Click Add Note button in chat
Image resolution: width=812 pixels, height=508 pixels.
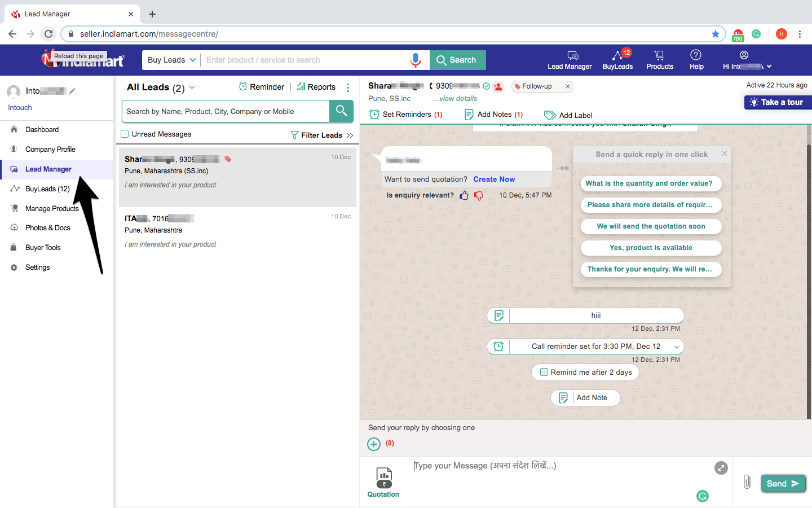tap(585, 398)
